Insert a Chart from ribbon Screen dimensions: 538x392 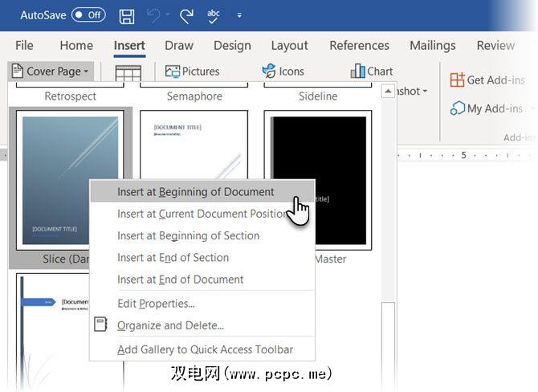pos(372,71)
